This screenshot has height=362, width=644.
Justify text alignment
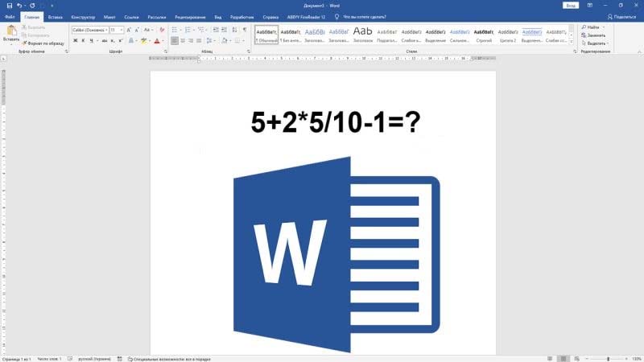click(x=199, y=41)
